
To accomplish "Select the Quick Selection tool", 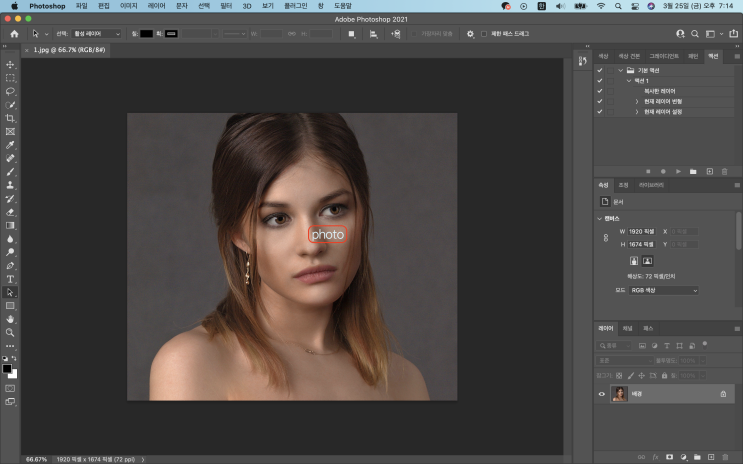I will click(x=10, y=105).
